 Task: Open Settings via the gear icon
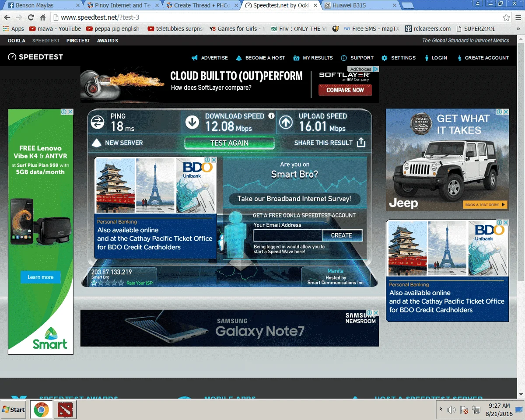click(385, 58)
